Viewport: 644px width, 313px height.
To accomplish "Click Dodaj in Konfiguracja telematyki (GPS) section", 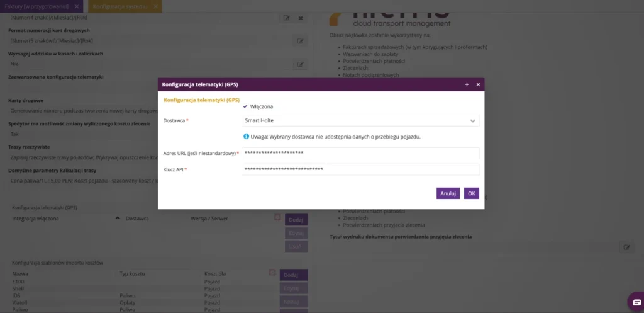I will (296, 220).
